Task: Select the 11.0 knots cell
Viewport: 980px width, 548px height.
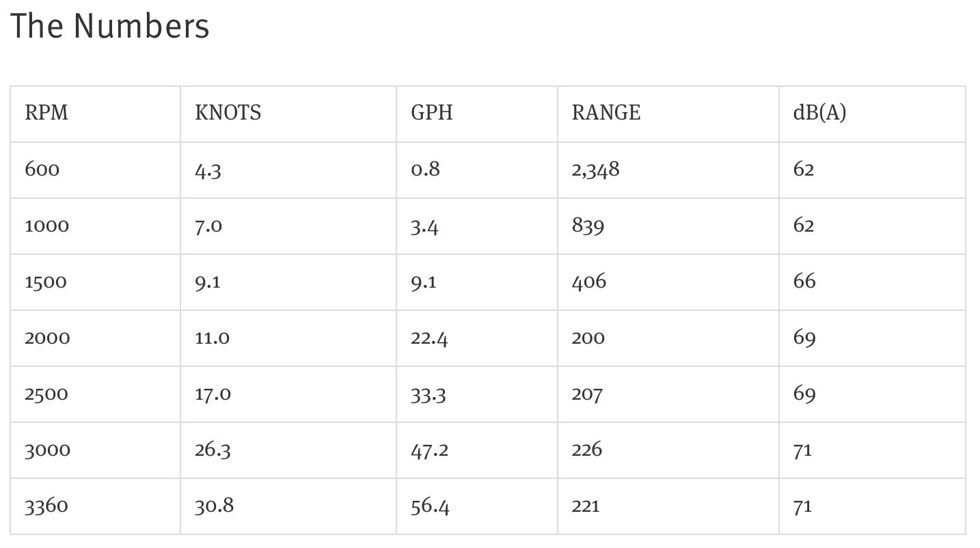Action: tap(288, 338)
